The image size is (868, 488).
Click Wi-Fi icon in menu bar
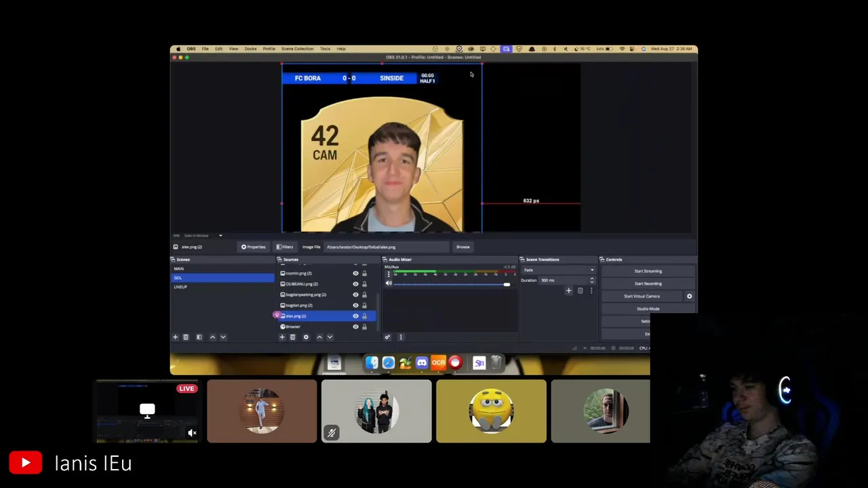click(x=622, y=49)
